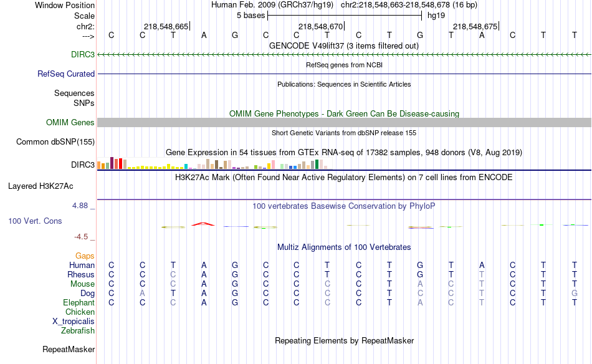The height and width of the screenshot is (364, 592).
Task: Click the RefSeq genes from NCBI title
Action: [x=344, y=65]
